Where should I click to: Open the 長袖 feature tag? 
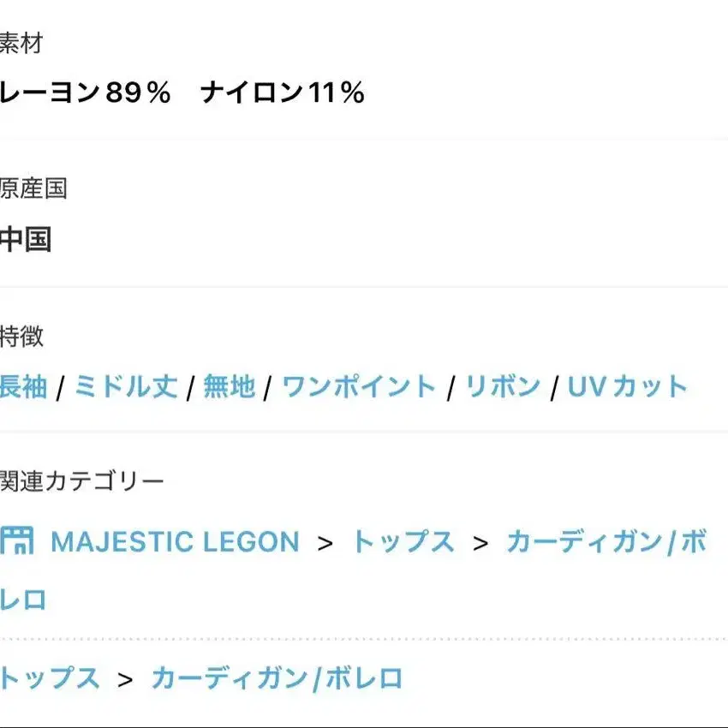(24, 387)
